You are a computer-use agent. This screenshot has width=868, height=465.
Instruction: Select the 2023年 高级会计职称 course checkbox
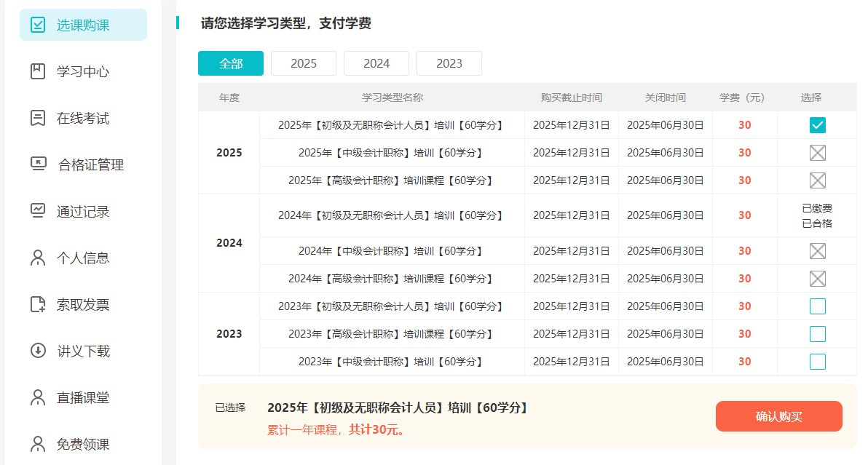click(817, 334)
